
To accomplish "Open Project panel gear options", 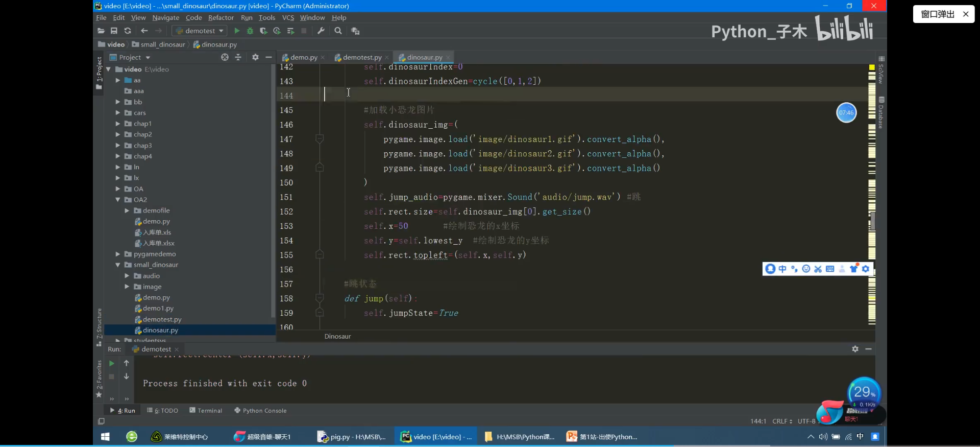I will click(x=255, y=57).
